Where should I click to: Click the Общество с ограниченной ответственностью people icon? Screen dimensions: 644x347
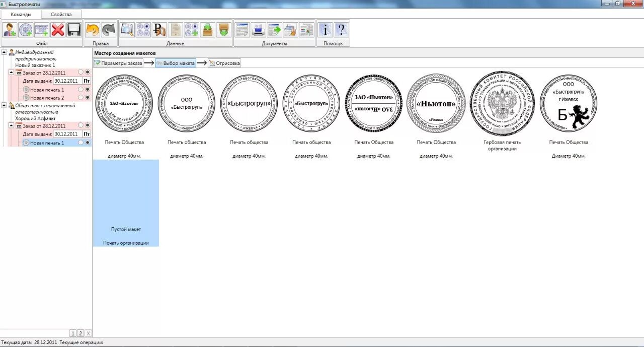(12, 106)
